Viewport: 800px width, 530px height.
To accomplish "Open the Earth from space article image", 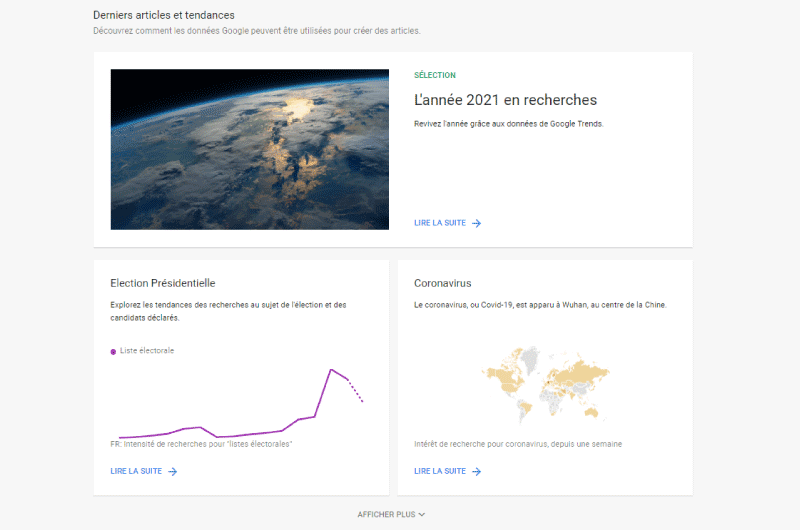I will tap(249, 149).
